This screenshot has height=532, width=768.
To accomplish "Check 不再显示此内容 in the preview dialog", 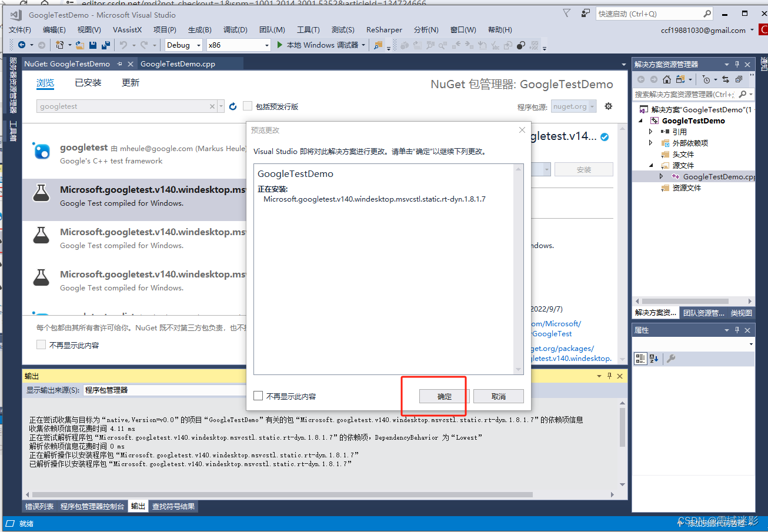I will [258, 396].
